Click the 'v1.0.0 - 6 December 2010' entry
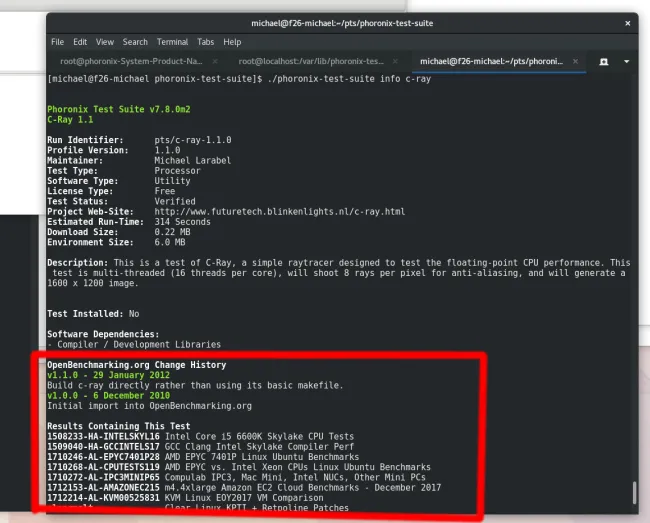650x523 pixels. pyautogui.click(x=108, y=395)
